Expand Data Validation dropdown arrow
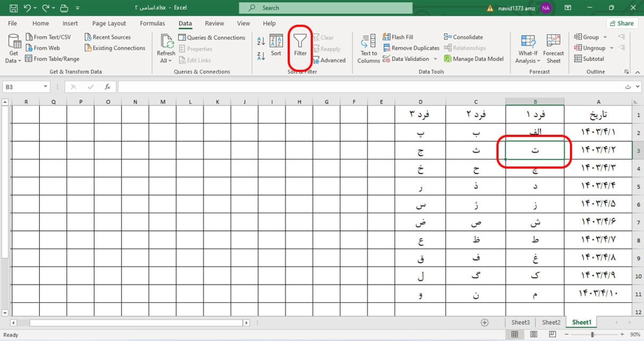The width and height of the screenshot is (644, 341). [435, 59]
